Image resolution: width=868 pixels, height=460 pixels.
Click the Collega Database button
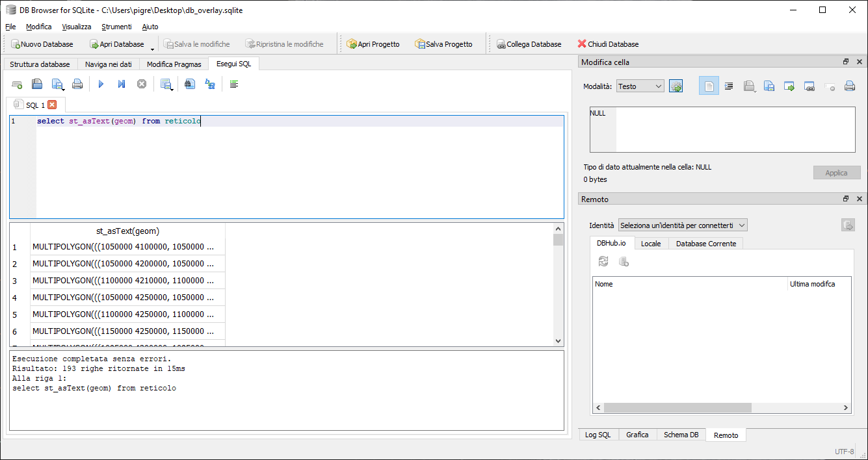pos(529,44)
